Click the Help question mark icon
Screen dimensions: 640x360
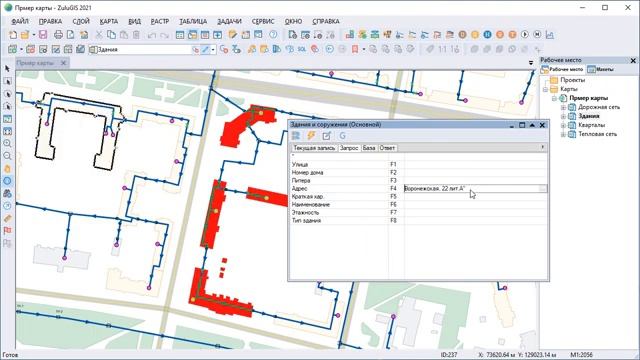273,35
